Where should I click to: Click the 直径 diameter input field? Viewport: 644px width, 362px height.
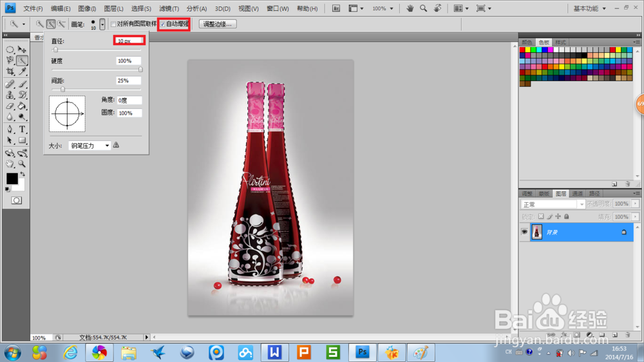click(x=129, y=41)
